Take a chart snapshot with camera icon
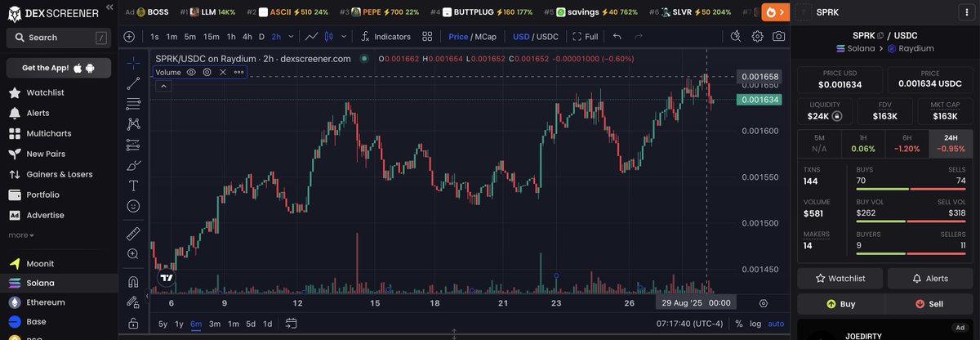The height and width of the screenshot is (340, 980). point(779,37)
